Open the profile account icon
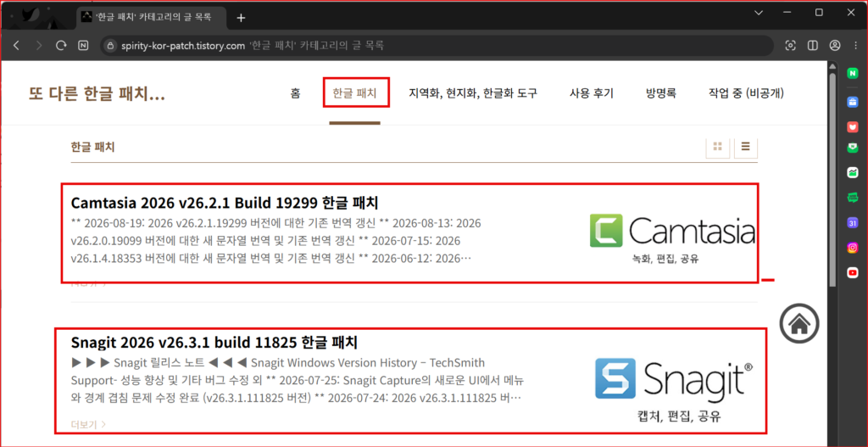 click(x=835, y=46)
